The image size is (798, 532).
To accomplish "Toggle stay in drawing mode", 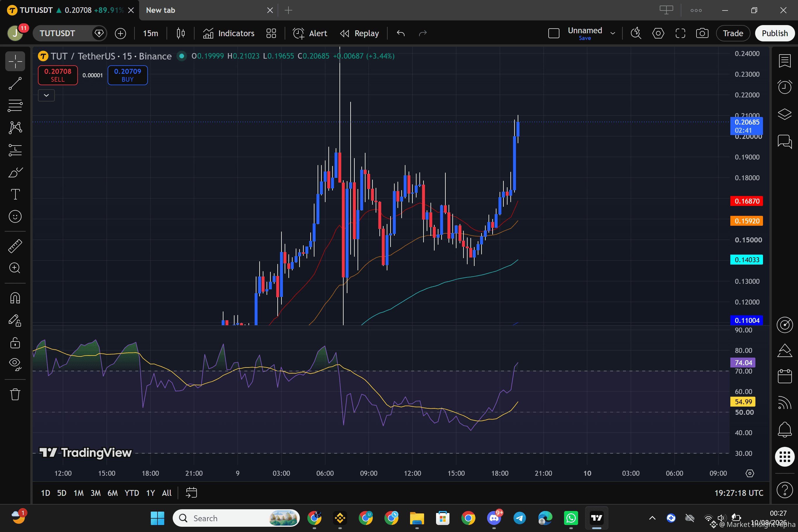I will (15, 320).
